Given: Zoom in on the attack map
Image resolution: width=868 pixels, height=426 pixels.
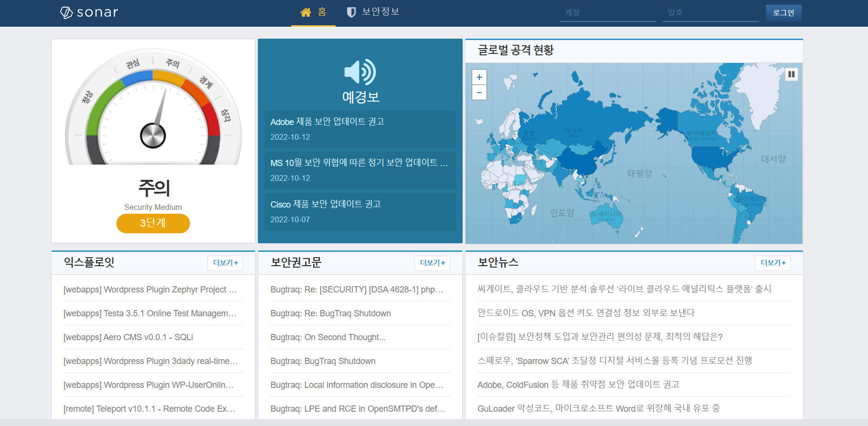Looking at the screenshot, I should tap(479, 77).
